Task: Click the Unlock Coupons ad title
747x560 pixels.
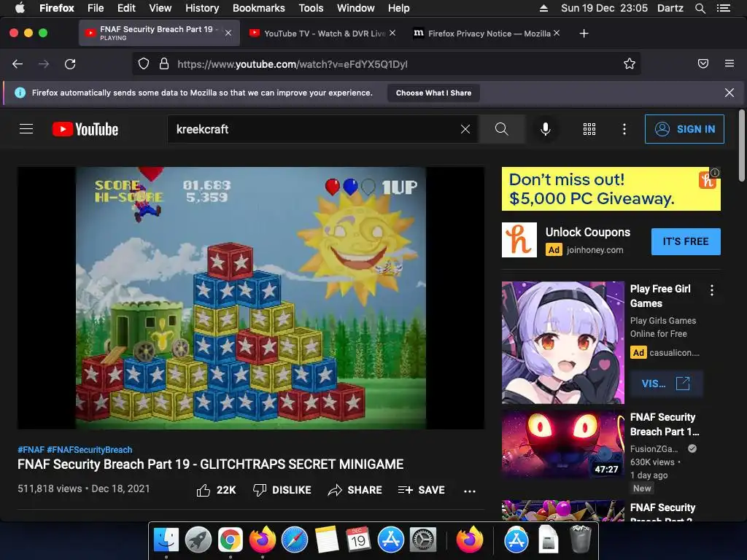Action: click(x=588, y=232)
